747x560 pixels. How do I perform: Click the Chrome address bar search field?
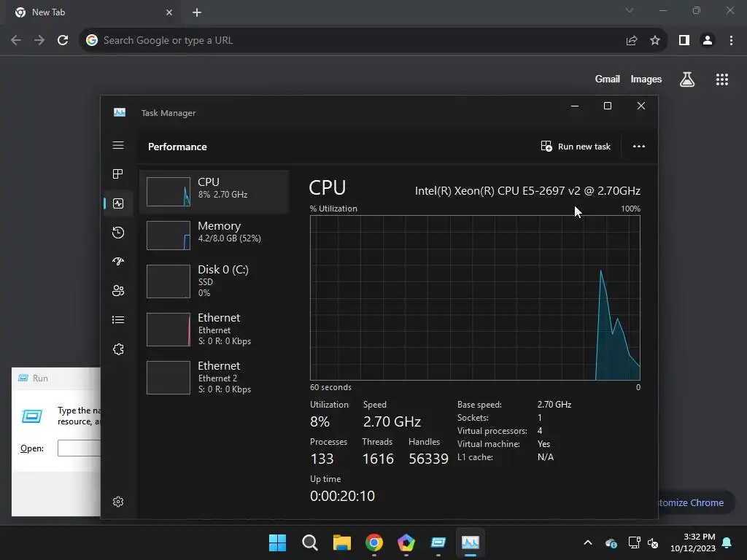[x=352, y=41]
